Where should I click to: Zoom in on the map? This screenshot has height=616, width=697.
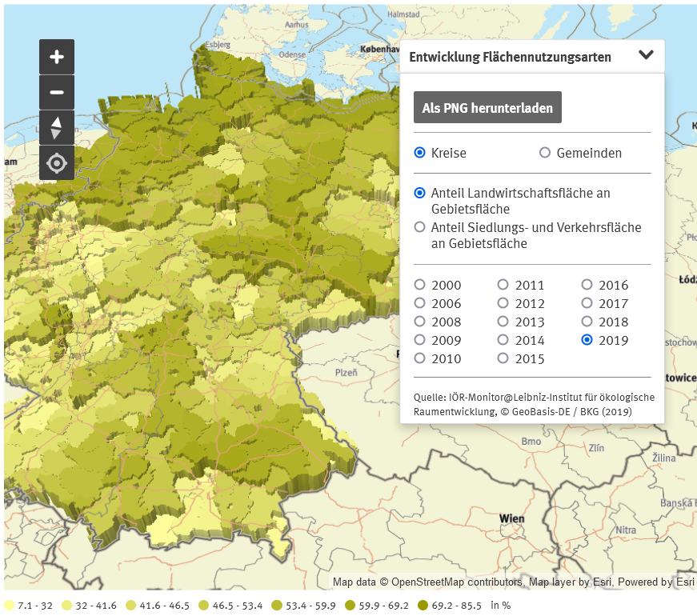[x=57, y=57]
